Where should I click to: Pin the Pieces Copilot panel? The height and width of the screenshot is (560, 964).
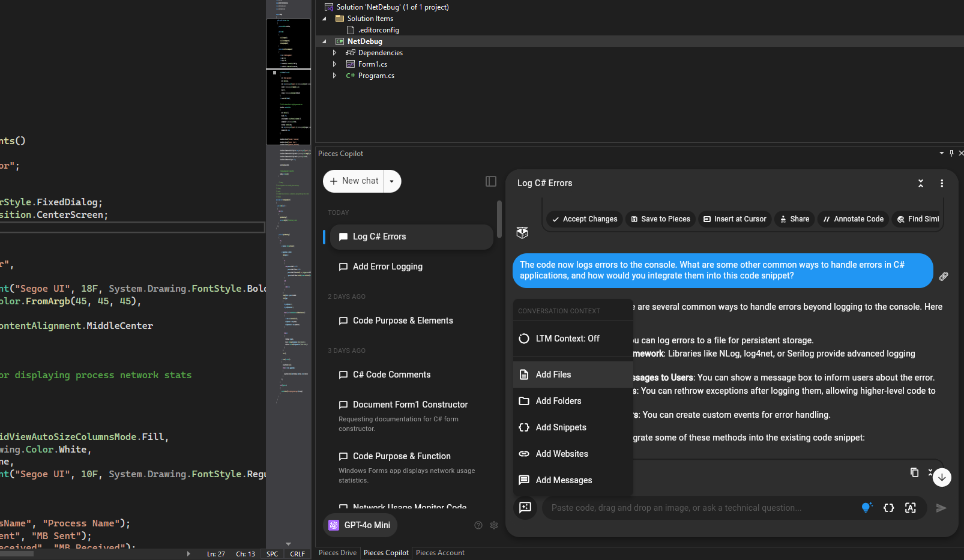pos(951,154)
